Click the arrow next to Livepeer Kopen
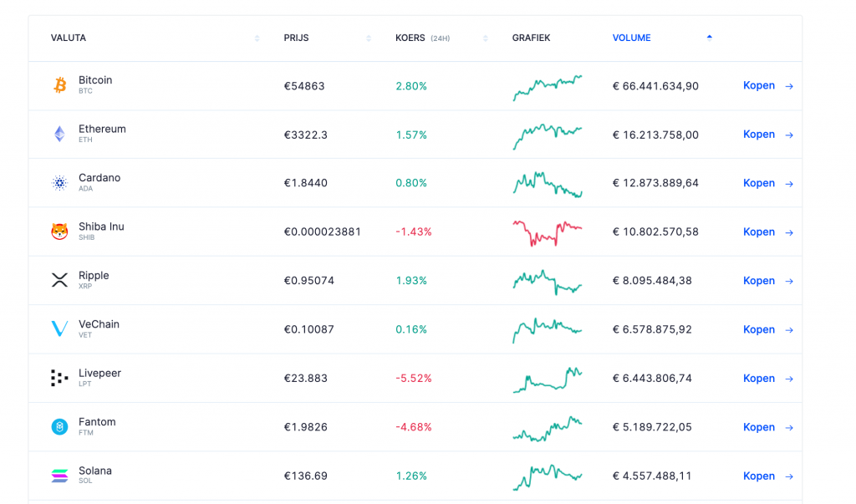This screenshot has height=504, width=856. pos(789,379)
